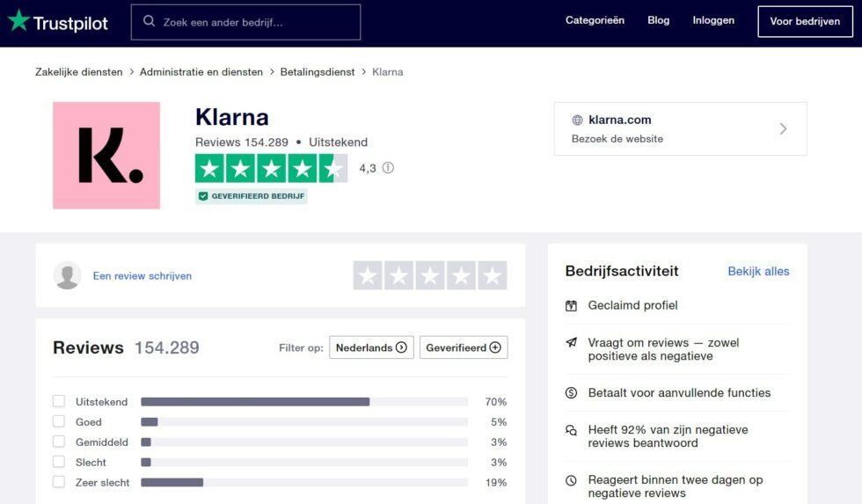
Task: Click the globe icon next to klarna.com
Action: [x=578, y=121]
